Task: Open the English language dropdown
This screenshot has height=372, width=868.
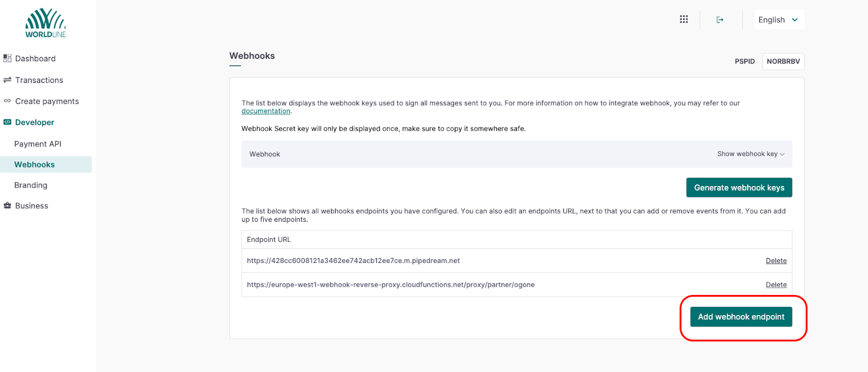Action: coord(778,20)
